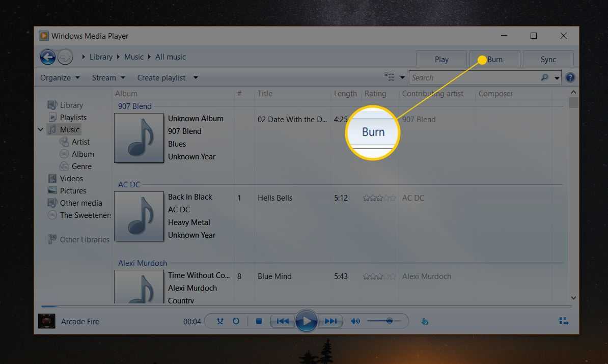The width and height of the screenshot is (608, 364).
Task: Open the Burn tab
Action: 495,60
